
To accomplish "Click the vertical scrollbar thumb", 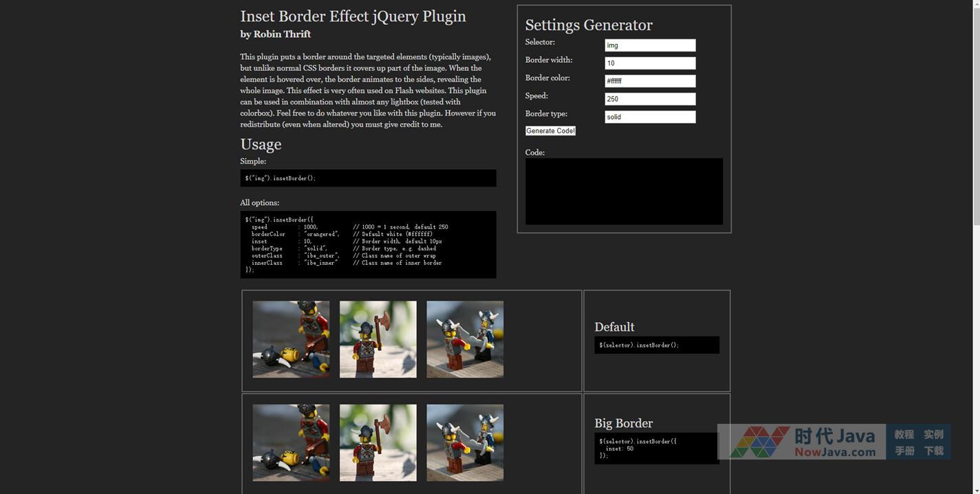I will (x=976, y=117).
